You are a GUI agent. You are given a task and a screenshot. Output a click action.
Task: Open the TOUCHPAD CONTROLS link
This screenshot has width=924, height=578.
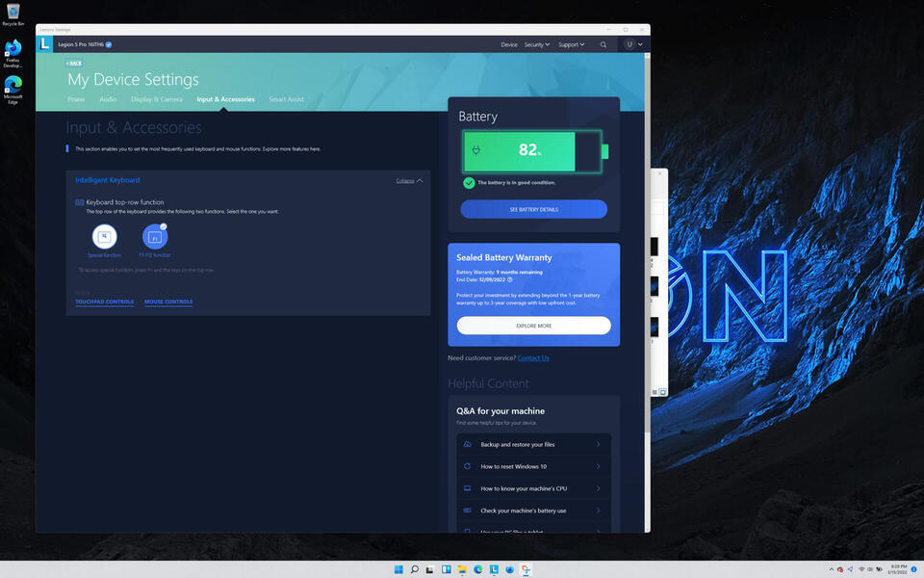104,302
